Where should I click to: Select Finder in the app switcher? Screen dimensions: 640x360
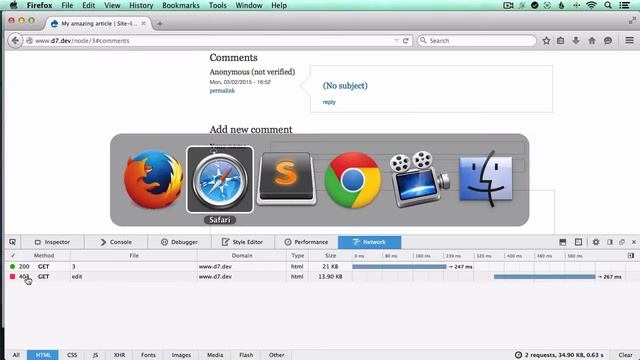point(486,179)
